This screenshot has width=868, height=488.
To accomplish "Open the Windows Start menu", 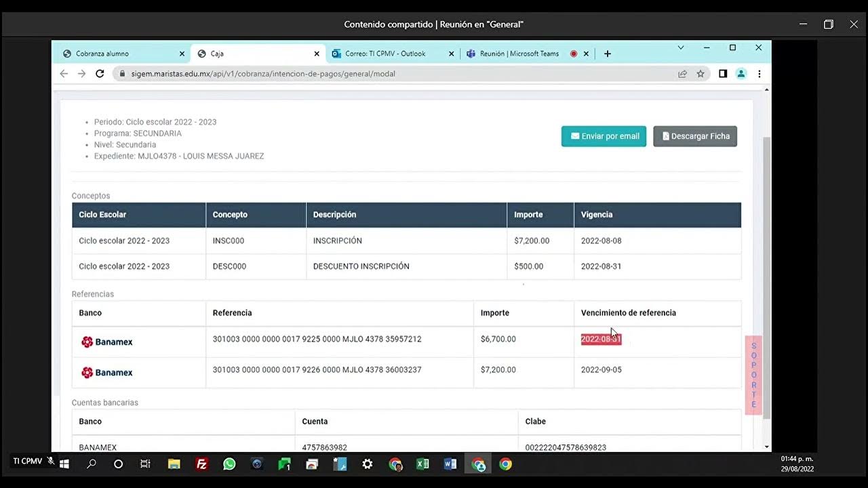I will pyautogui.click(x=64, y=464).
